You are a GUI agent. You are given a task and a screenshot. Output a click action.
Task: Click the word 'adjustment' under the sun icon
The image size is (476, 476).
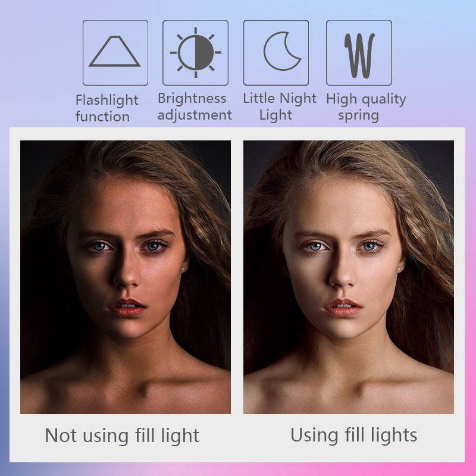(195, 115)
